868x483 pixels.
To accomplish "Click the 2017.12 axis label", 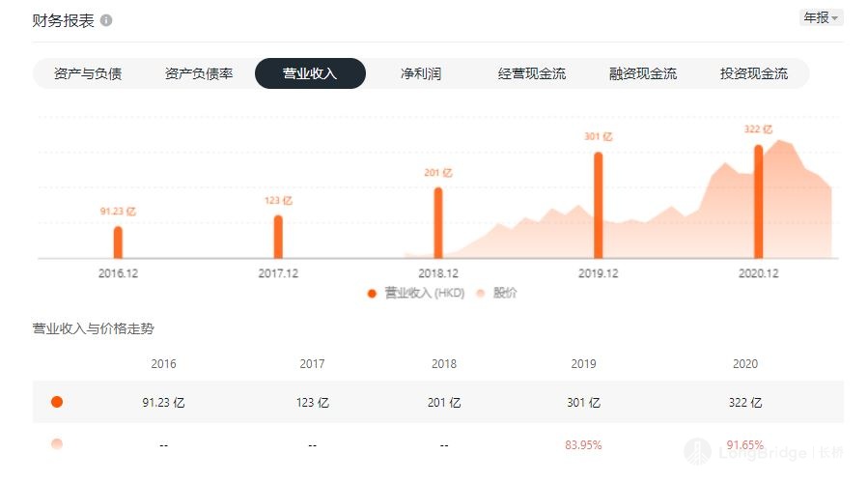I will pyautogui.click(x=278, y=273).
